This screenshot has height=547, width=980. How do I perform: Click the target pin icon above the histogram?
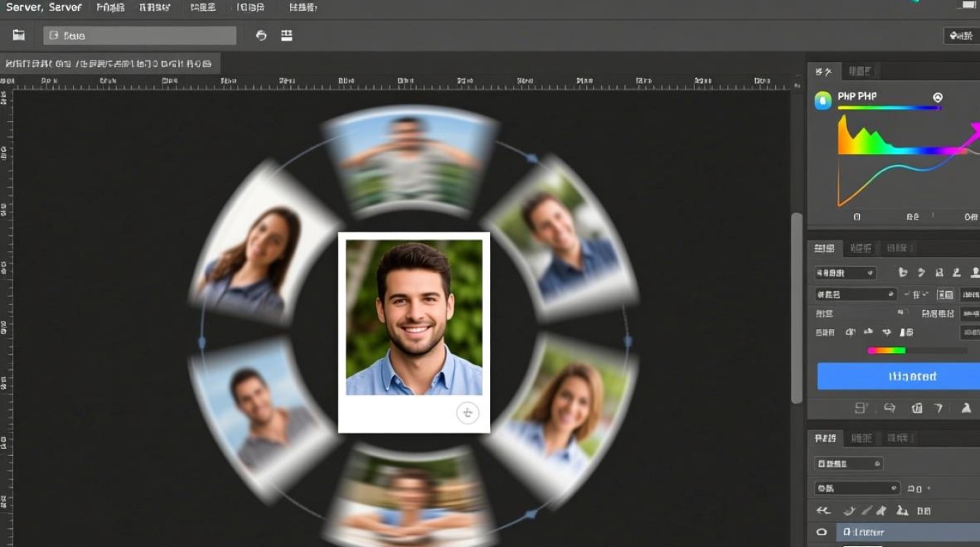[x=938, y=97]
